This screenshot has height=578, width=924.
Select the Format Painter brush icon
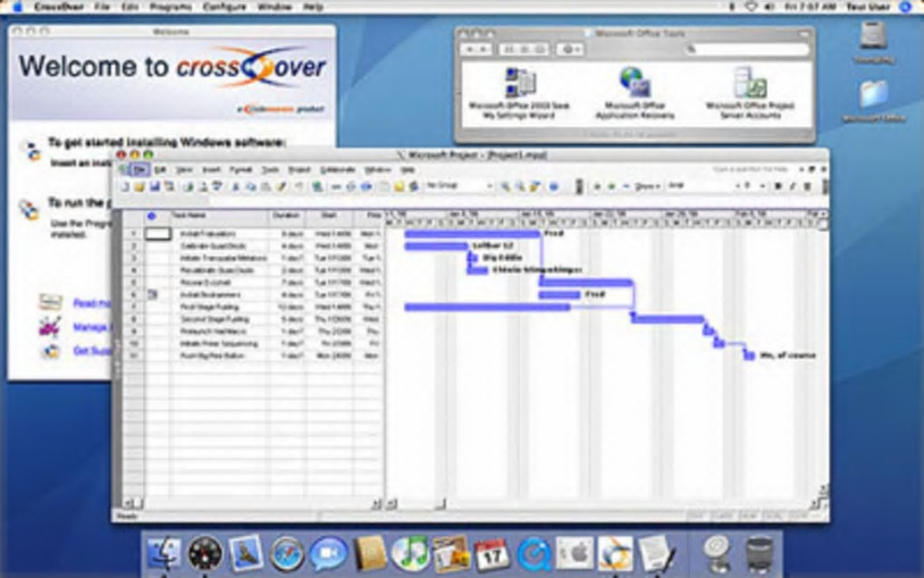coord(281,187)
